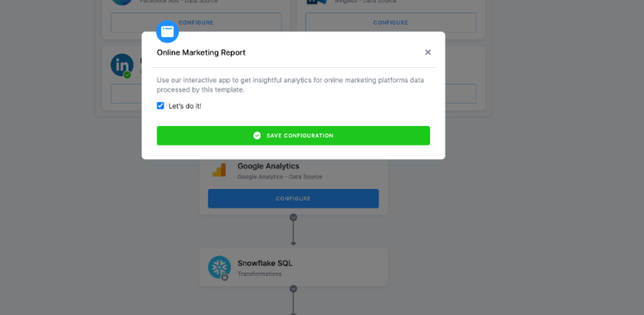Uncheck the "Let's do it!" checkbox
The height and width of the screenshot is (315, 644).
(160, 106)
